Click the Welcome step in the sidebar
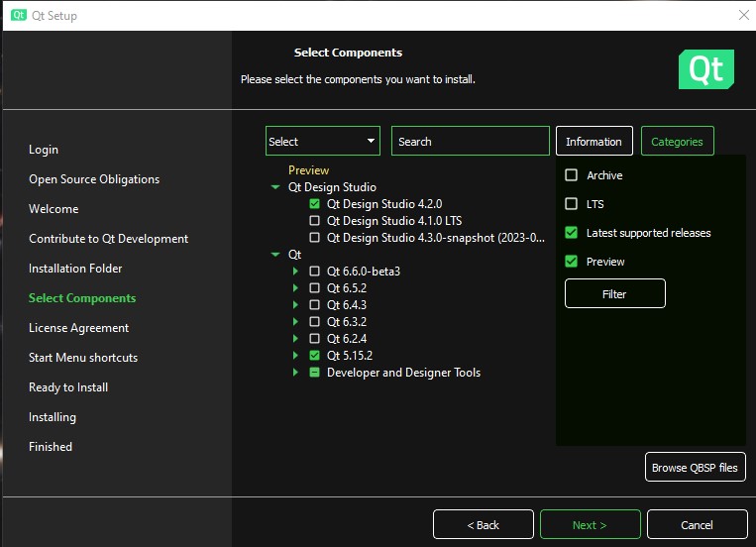This screenshot has height=547, width=756. click(54, 209)
